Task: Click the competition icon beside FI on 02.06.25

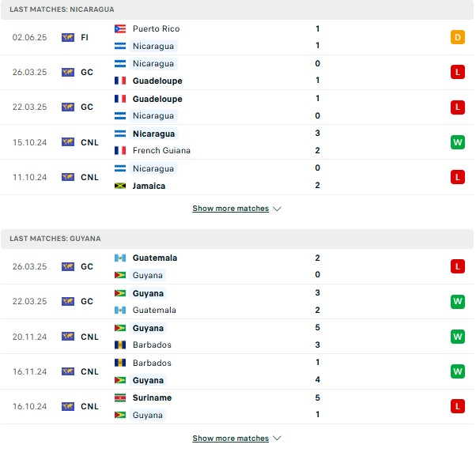Action: [x=68, y=38]
